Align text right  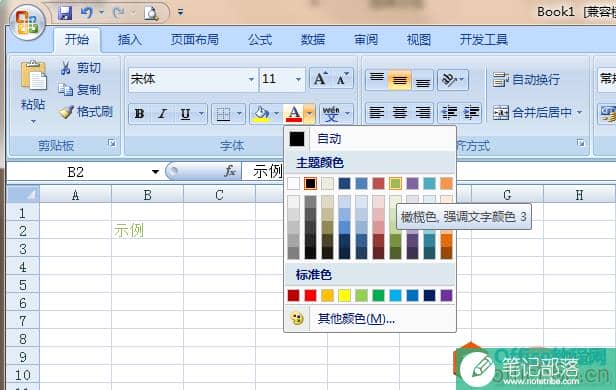click(422, 113)
